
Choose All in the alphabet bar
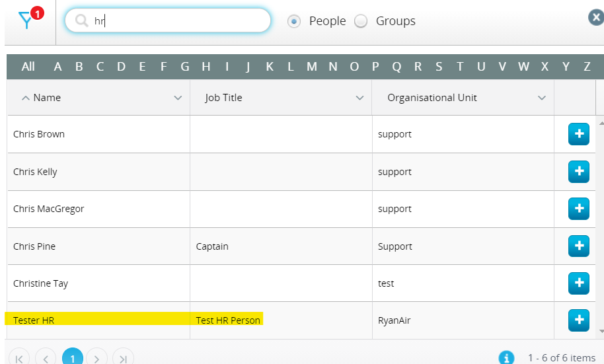pyautogui.click(x=28, y=67)
